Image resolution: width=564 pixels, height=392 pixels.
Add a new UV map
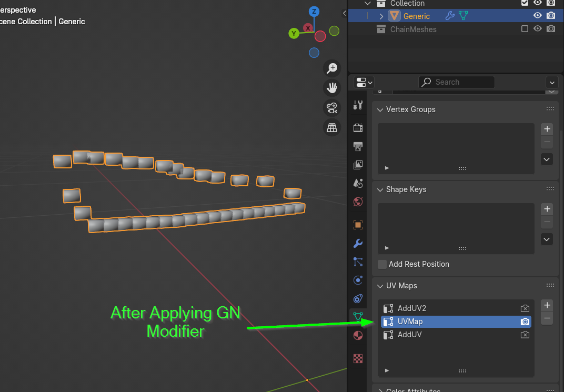click(547, 305)
